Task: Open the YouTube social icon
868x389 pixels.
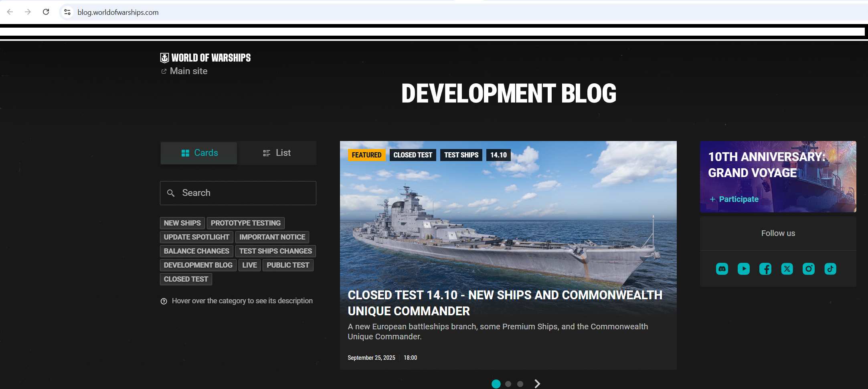Action: [x=743, y=269]
